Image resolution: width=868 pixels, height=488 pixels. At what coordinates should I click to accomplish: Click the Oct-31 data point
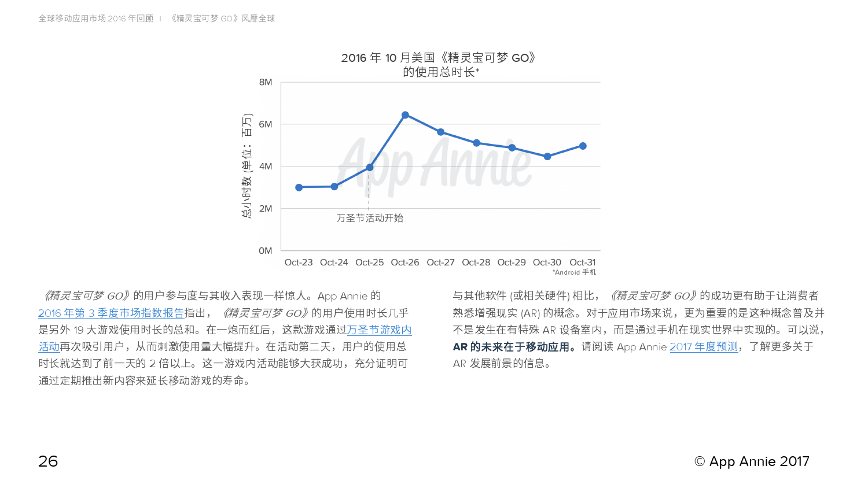(583, 146)
